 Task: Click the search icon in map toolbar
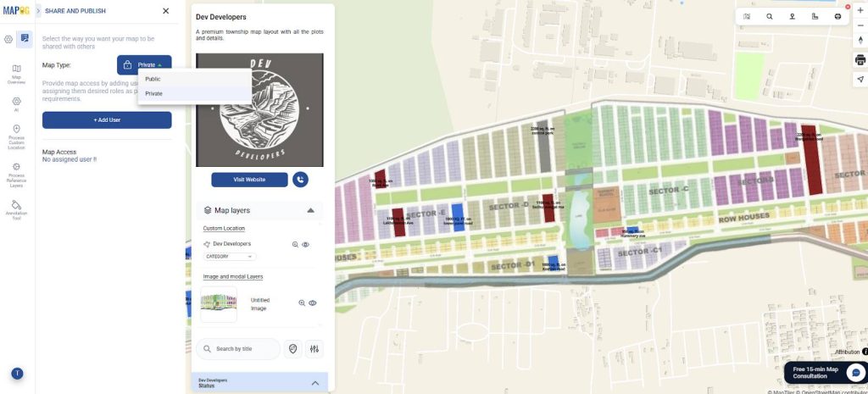[x=770, y=17]
